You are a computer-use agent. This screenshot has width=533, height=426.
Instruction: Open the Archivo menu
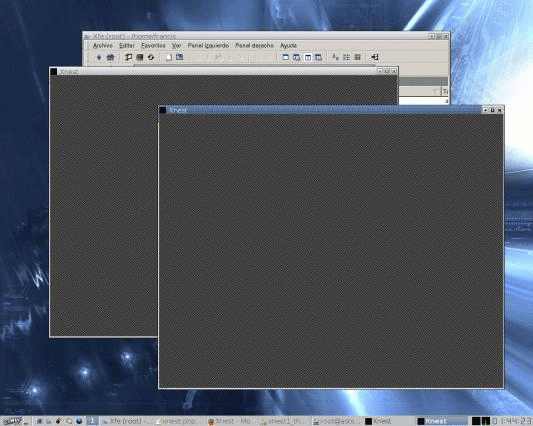[103, 46]
